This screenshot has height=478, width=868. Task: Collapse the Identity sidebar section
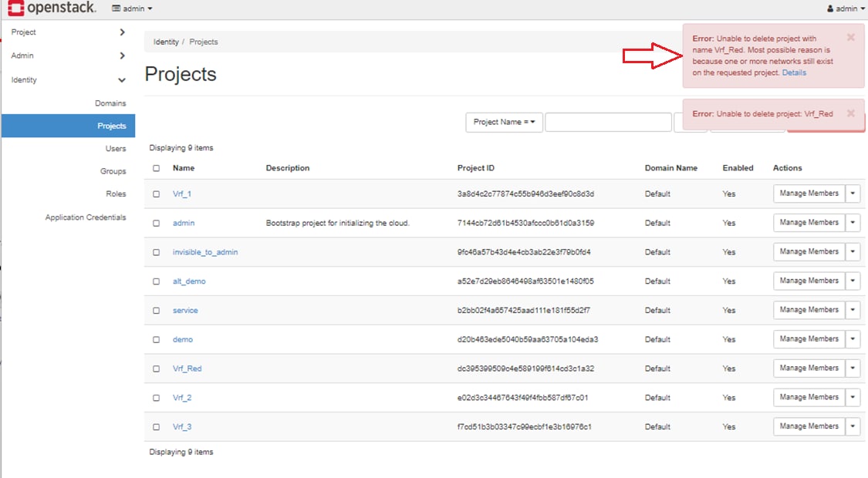68,79
